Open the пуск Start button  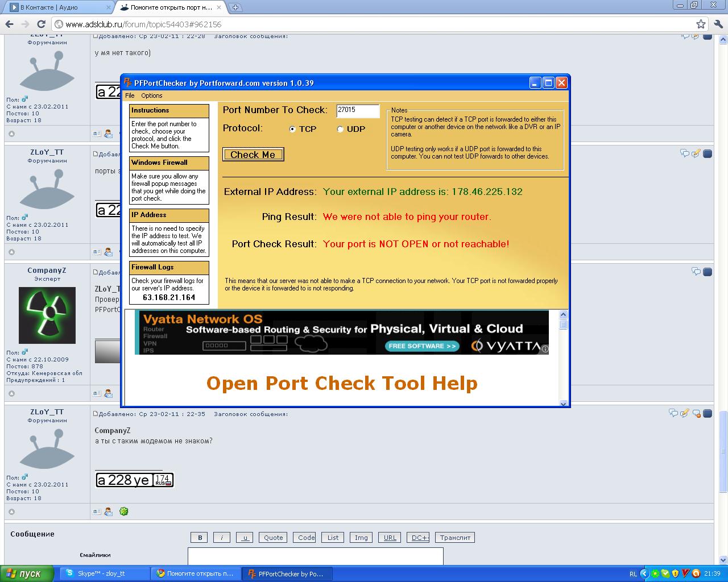[27, 573]
